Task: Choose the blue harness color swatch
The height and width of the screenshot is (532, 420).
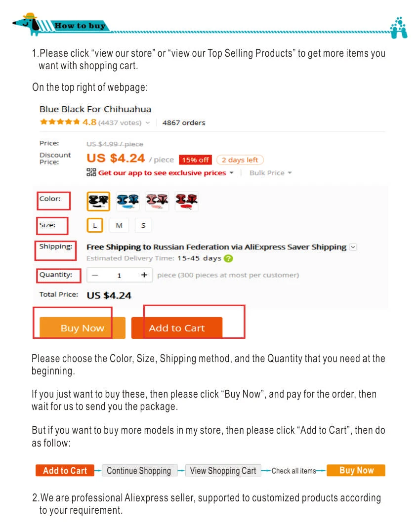Action: tap(127, 201)
